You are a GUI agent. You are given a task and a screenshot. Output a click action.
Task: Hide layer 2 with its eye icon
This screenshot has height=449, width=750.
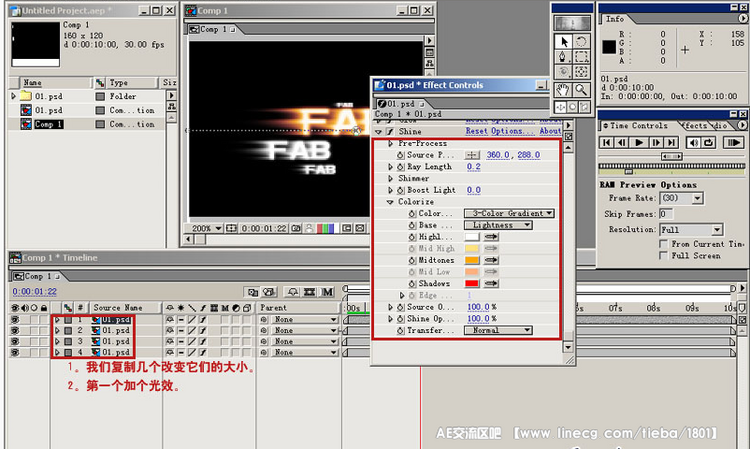pos(15,330)
